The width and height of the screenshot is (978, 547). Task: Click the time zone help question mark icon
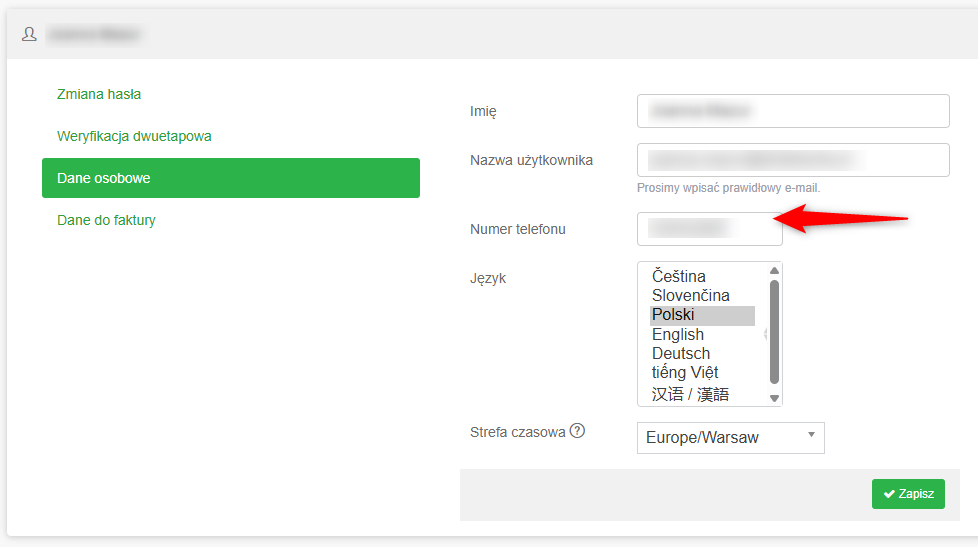(x=577, y=432)
